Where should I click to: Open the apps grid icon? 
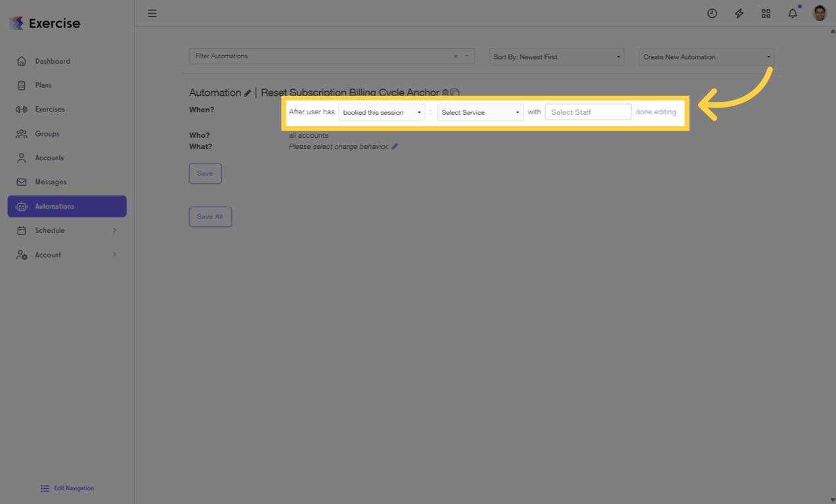point(766,13)
